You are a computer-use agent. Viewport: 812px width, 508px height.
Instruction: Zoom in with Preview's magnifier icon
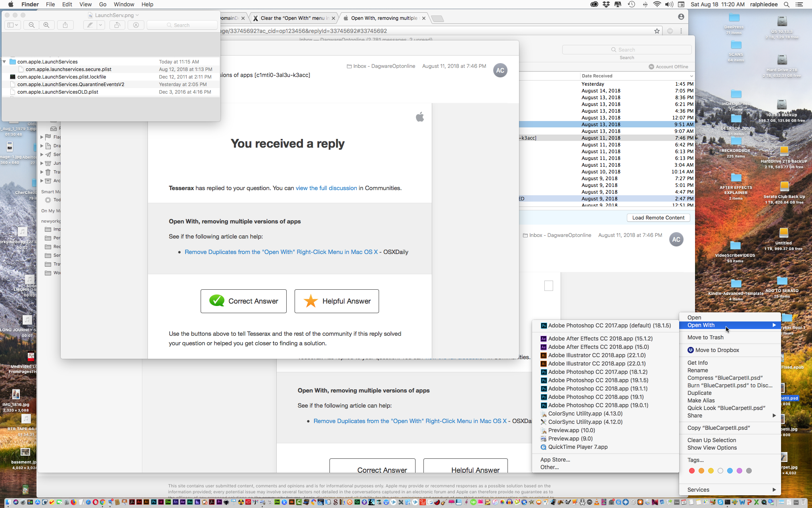pos(46,25)
